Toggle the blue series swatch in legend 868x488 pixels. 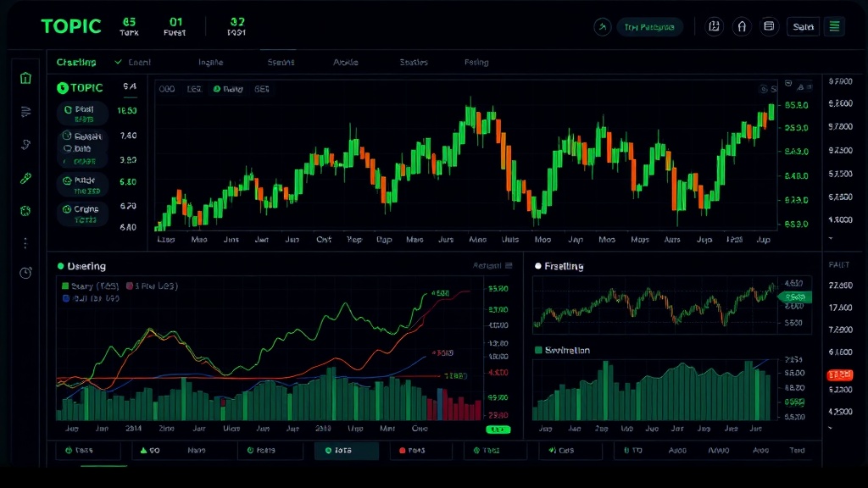point(66,298)
